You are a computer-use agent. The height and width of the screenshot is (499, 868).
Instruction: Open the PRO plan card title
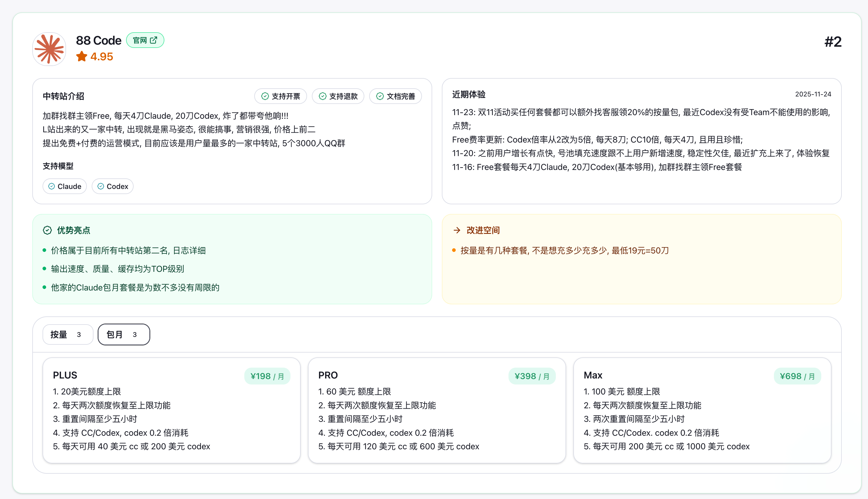pos(328,375)
